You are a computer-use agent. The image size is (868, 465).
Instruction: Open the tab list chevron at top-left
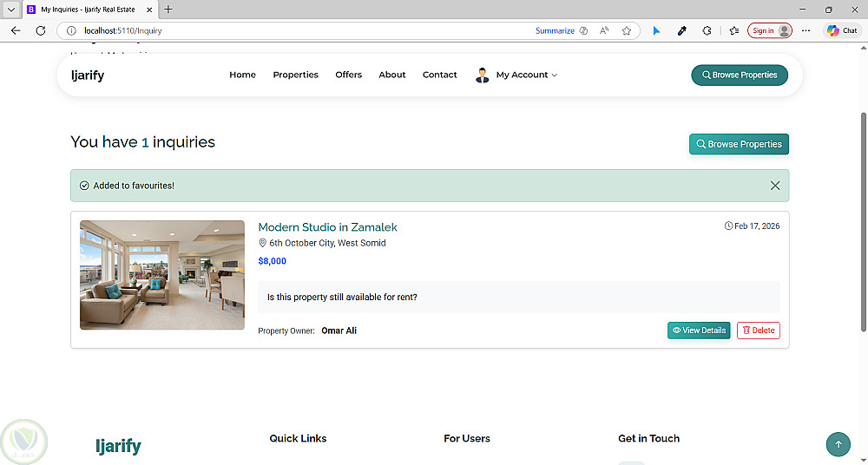click(x=10, y=10)
